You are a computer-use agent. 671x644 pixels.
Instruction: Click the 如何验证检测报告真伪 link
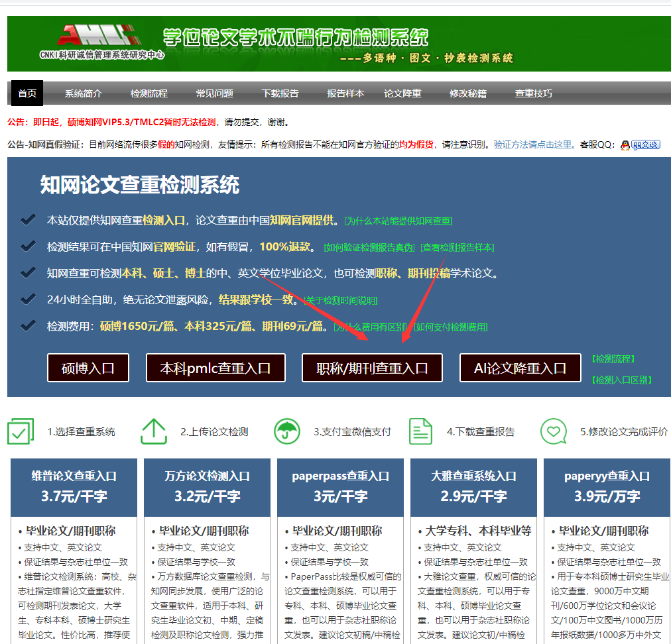[x=369, y=248]
